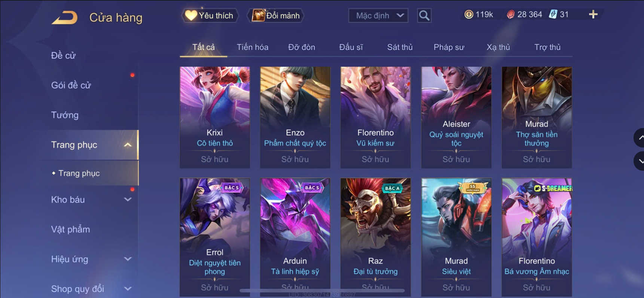Expand the Hiệu ứng sidebar section
This screenshot has width=644, height=298.
[x=128, y=259]
